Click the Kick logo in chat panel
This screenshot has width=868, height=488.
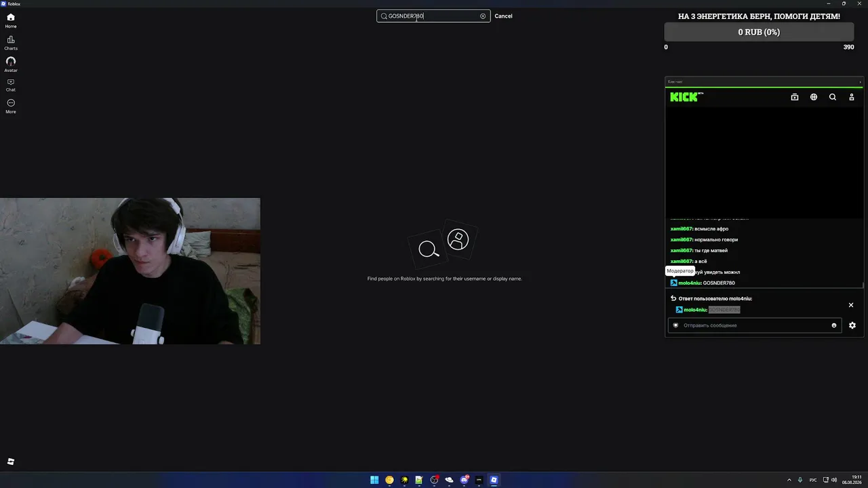[686, 97]
